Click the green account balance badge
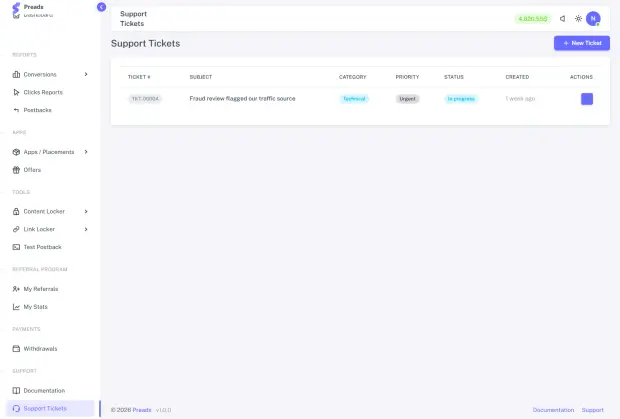620x419 pixels. click(533, 19)
